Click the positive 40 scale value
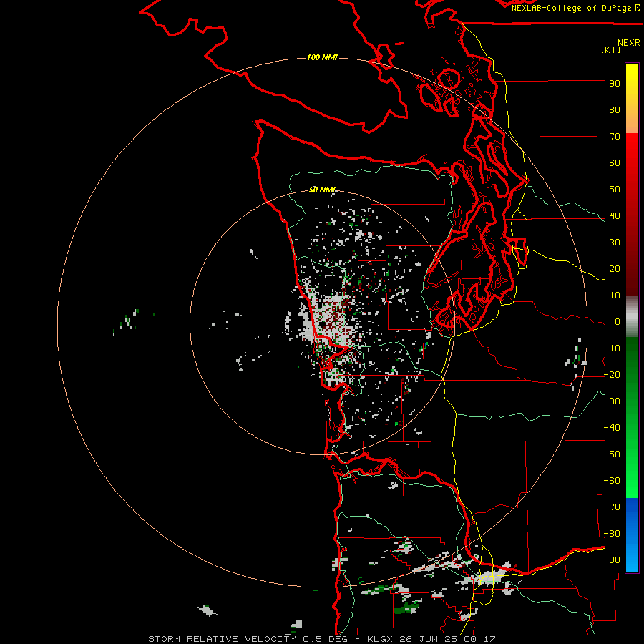This screenshot has width=644, height=644. pyautogui.click(x=615, y=216)
